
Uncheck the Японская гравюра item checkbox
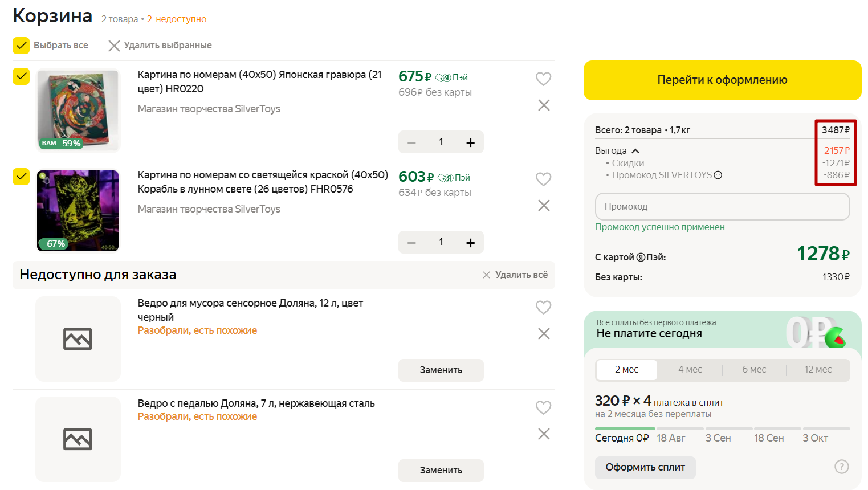coord(21,76)
